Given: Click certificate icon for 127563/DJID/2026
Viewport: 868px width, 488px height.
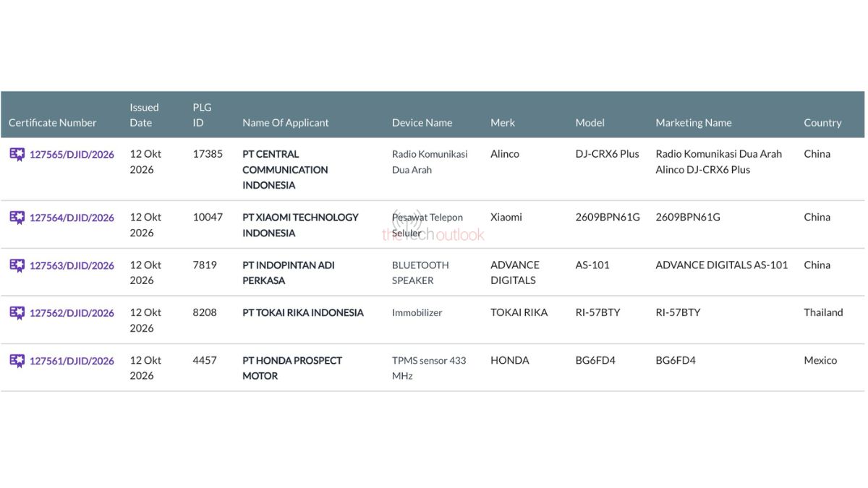Looking at the screenshot, I should (17, 265).
